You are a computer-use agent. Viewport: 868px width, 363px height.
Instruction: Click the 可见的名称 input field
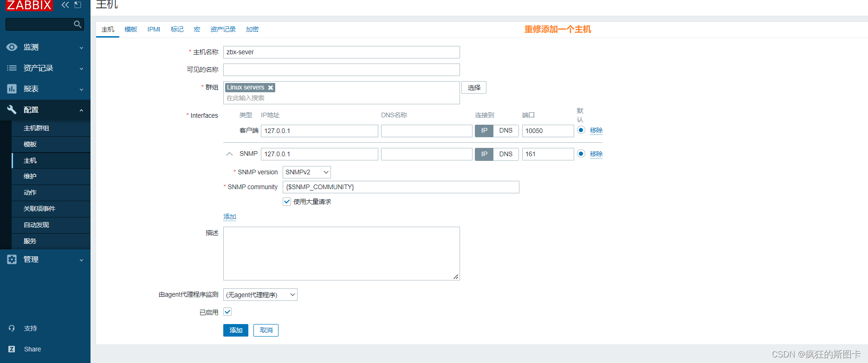click(x=342, y=70)
